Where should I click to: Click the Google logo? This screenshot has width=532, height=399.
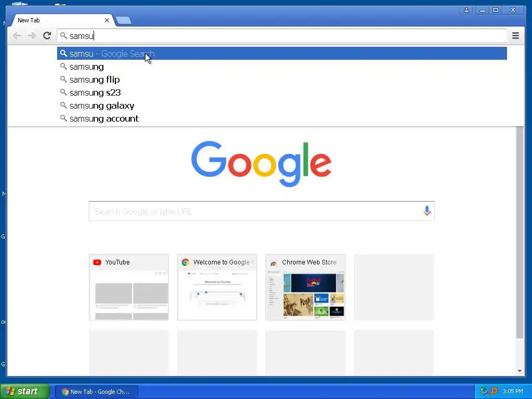(x=261, y=164)
